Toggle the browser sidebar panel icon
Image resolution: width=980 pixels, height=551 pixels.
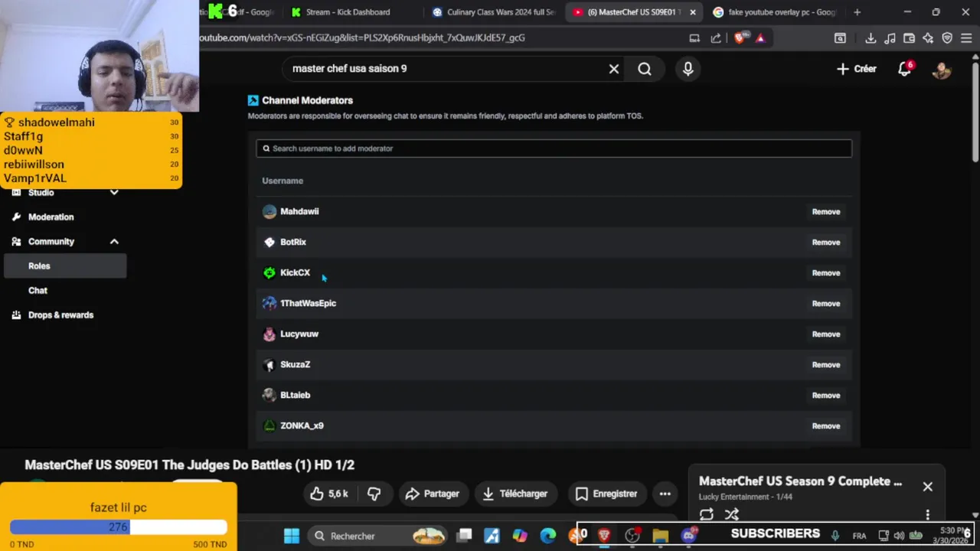pos(840,38)
